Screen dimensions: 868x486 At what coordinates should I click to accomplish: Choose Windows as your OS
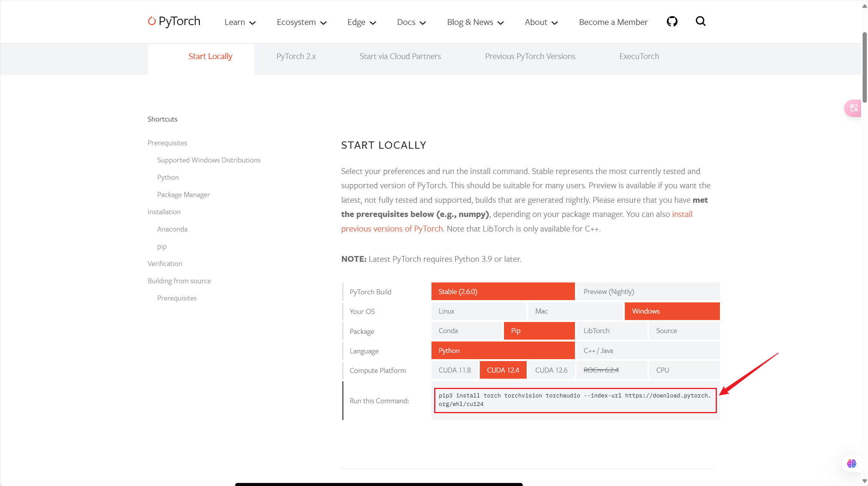pos(672,311)
